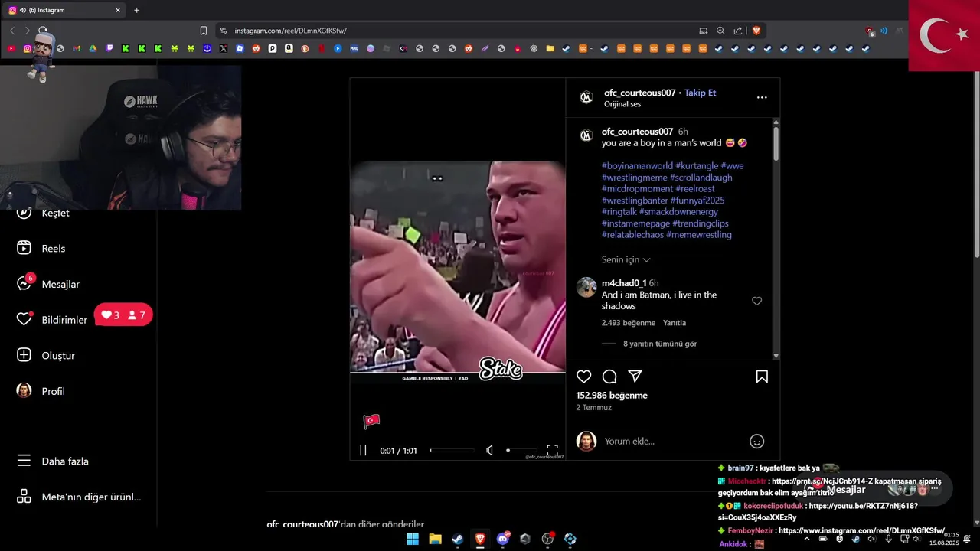The image size is (980, 551).
Task: Open the #wwe hashtag
Action: click(732, 165)
